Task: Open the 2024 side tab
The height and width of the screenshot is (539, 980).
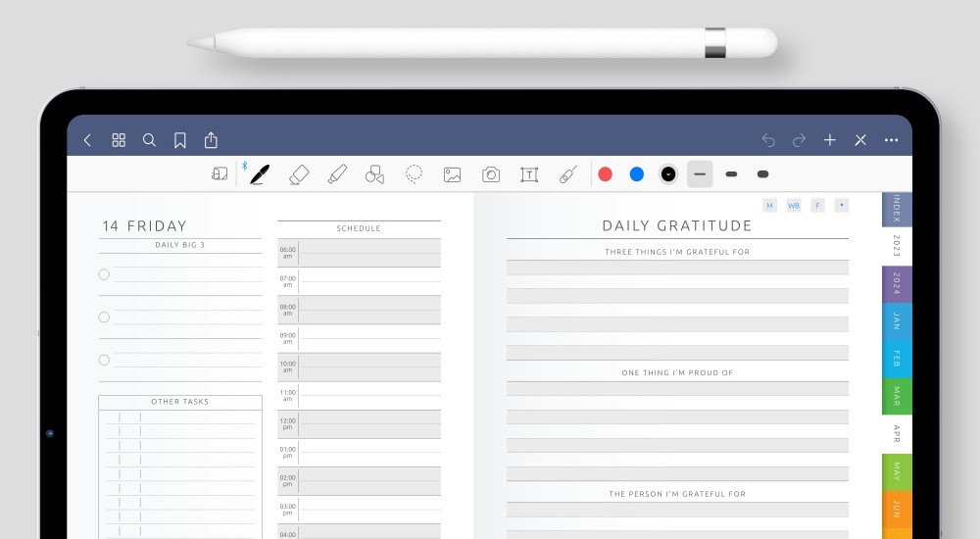Action: point(897,284)
